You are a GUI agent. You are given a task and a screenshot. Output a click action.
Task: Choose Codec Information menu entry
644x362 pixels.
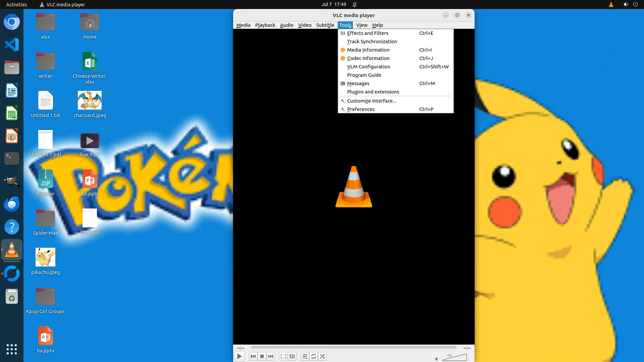pyautogui.click(x=368, y=58)
